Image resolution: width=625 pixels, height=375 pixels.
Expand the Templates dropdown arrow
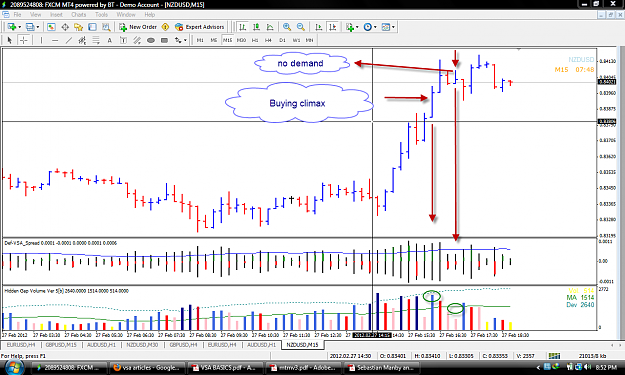coord(393,27)
